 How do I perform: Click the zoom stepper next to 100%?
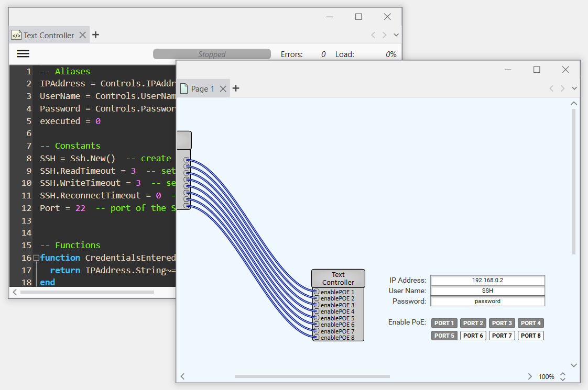pos(563,376)
